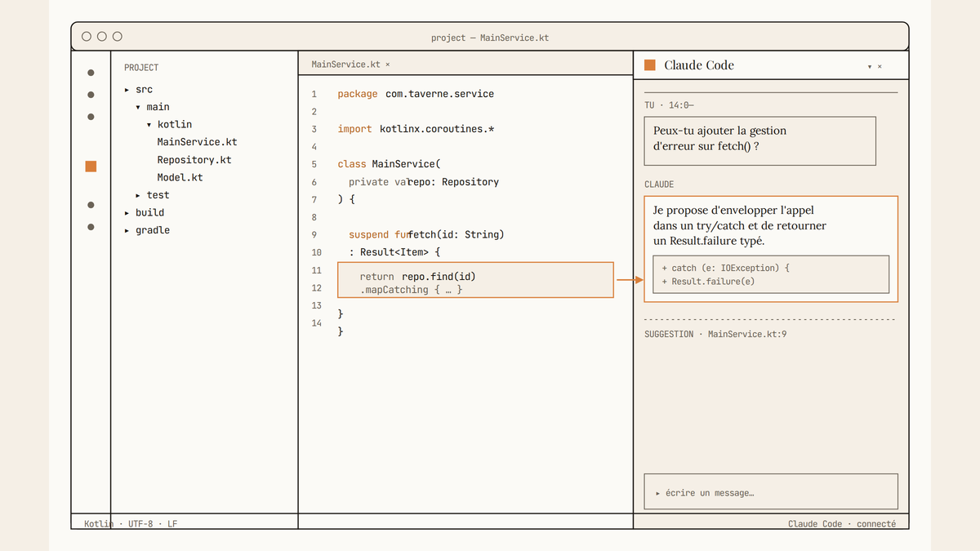Collapse the main folder arrow
980x551 pixels.
pos(138,107)
